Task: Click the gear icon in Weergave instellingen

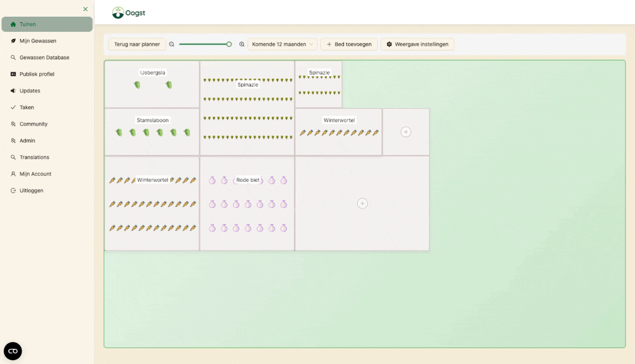Action: tap(389, 44)
